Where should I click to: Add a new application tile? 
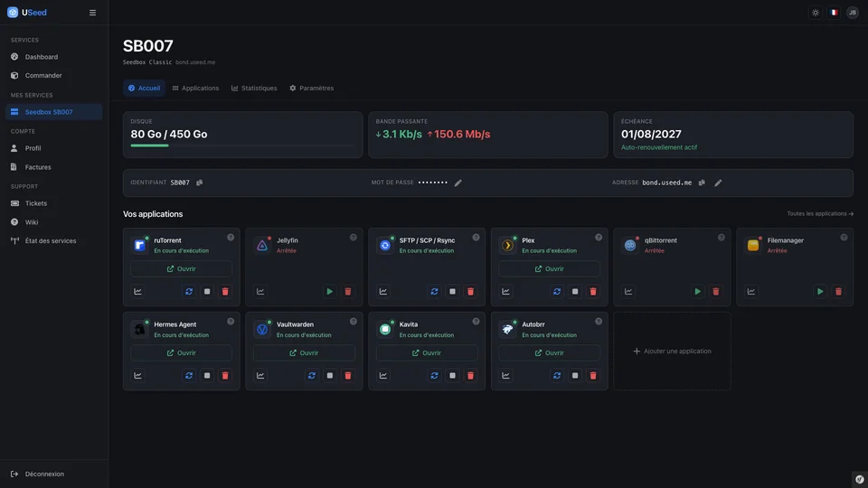(x=672, y=352)
